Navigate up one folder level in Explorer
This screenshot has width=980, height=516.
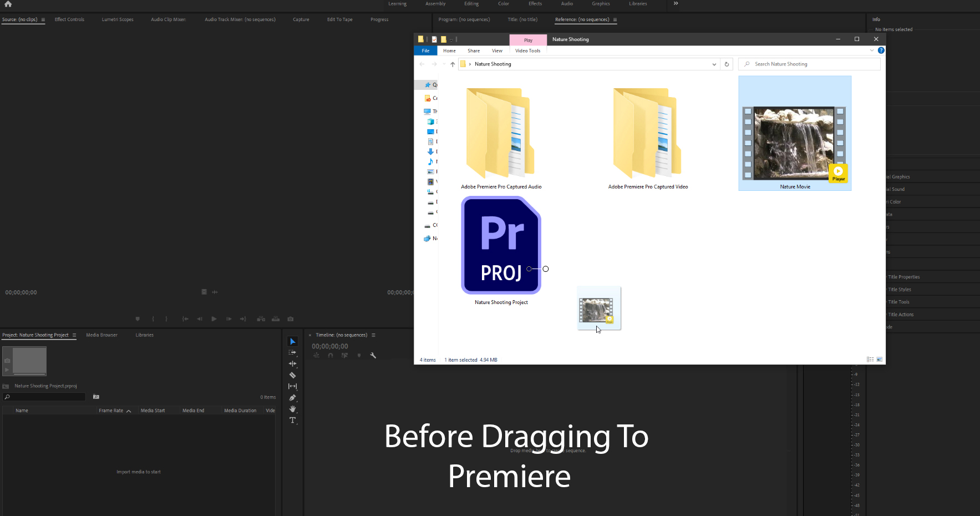coord(453,64)
